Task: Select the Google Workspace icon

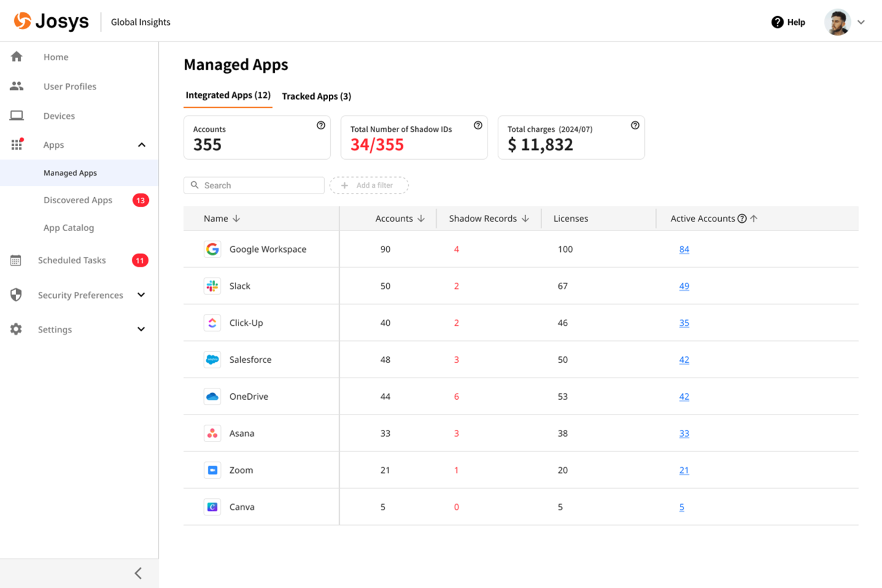Action: [x=212, y=249]
